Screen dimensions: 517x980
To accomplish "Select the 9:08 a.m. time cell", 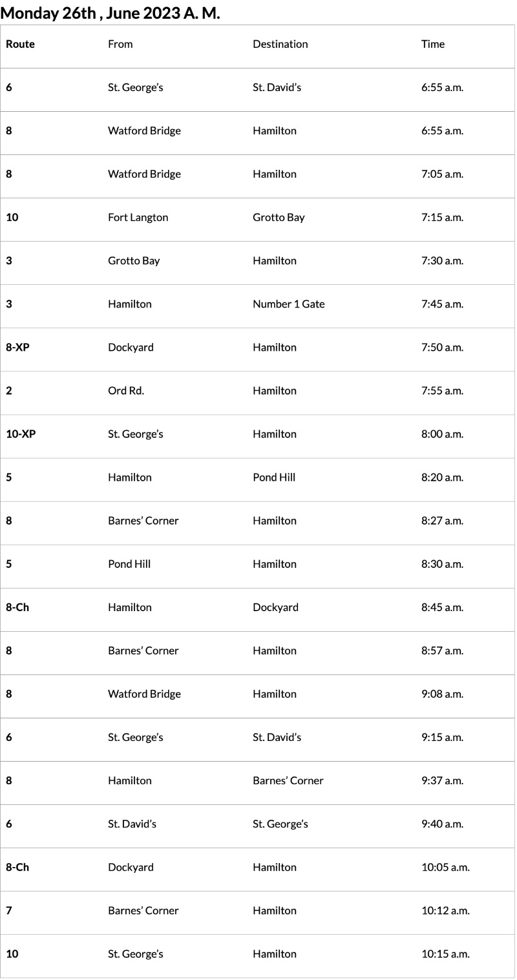I will click(x=442, y=693).
